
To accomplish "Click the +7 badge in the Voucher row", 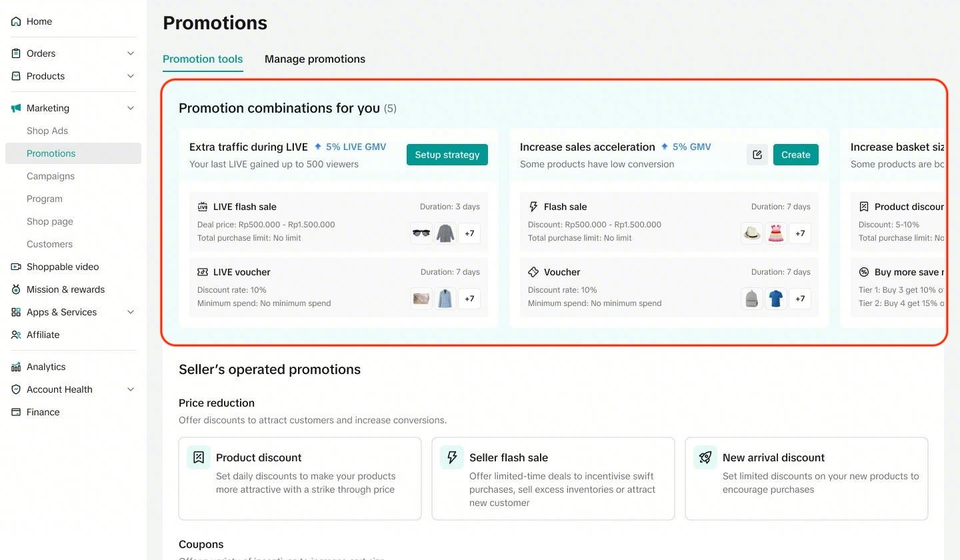I will click(x=800, y=299).
